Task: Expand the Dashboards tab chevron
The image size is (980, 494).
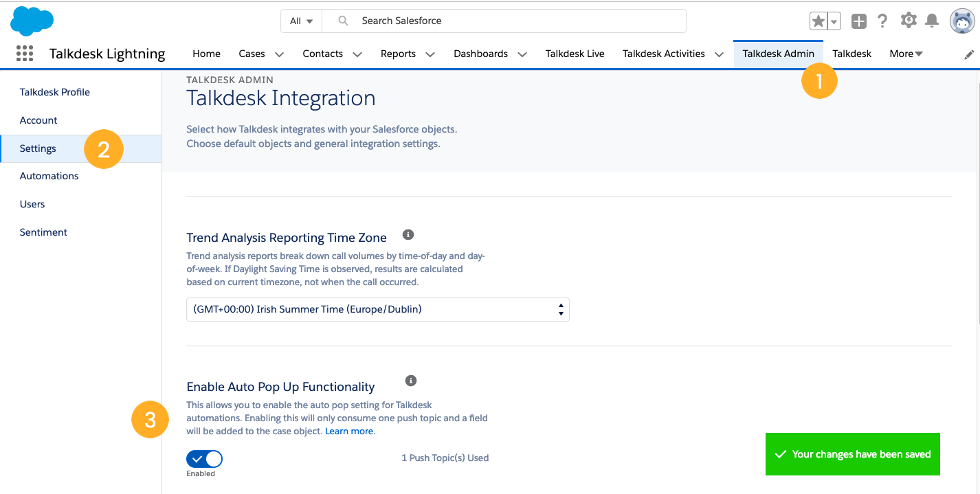Action: pos(522,54)
